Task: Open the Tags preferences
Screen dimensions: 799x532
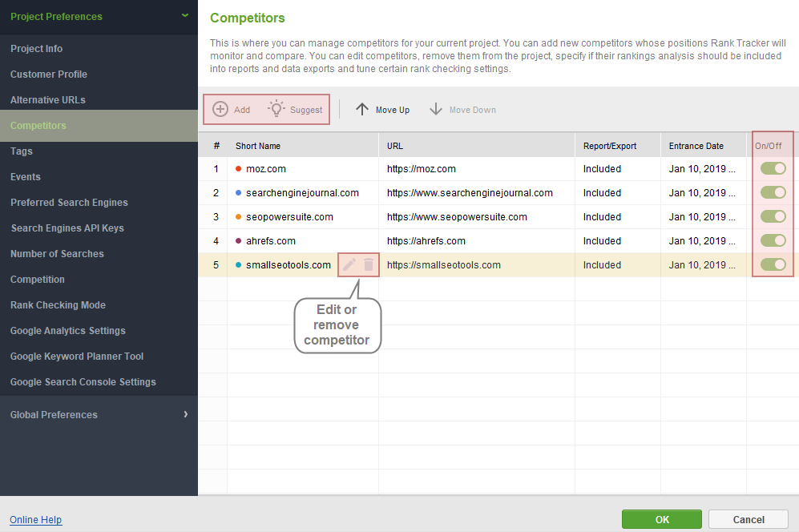Action: (99, 151)
